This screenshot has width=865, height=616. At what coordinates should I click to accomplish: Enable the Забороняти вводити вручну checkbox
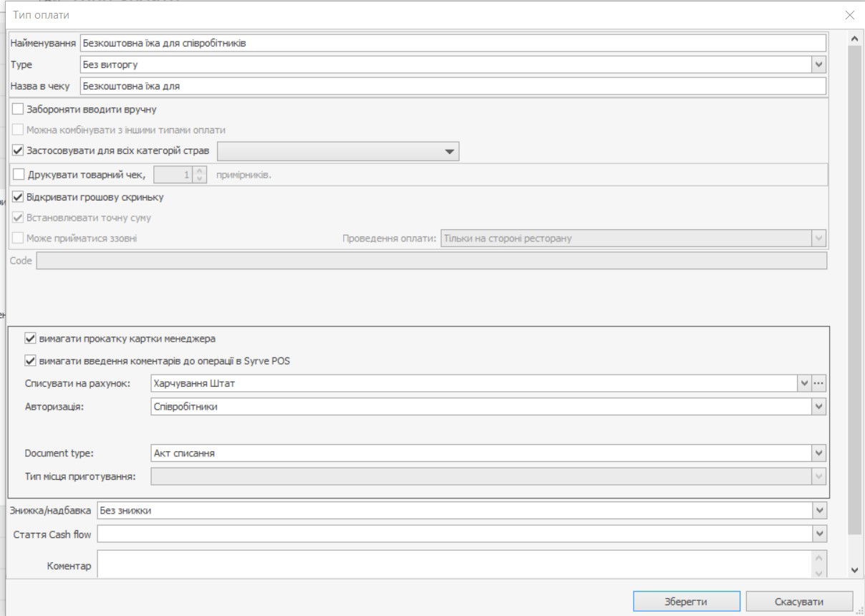tap(19, 110)
